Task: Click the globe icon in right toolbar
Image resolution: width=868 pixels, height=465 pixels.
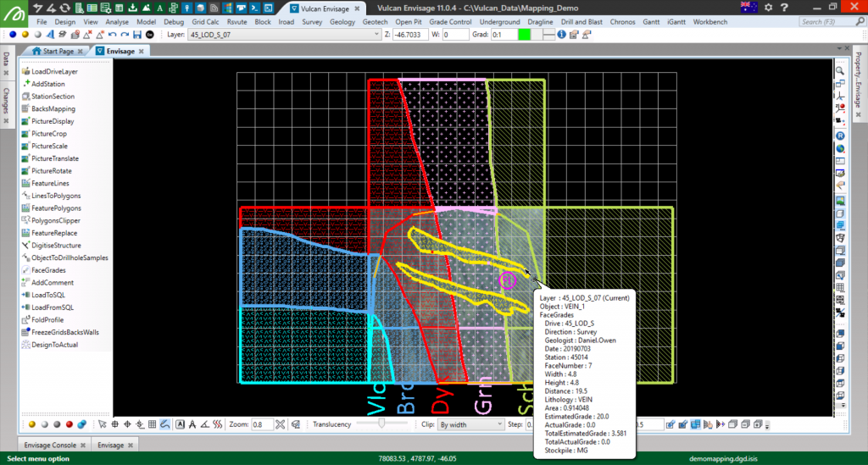Action: click(840, 149)
